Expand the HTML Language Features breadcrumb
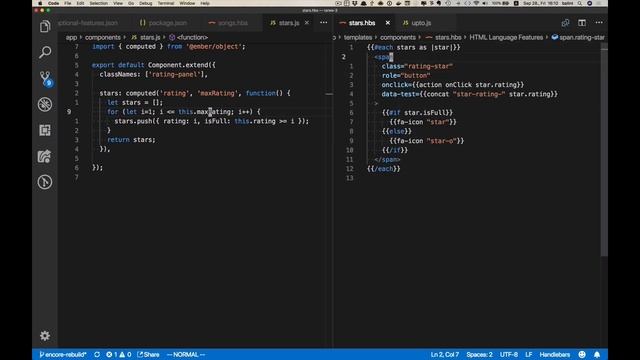 coord(506,37)
